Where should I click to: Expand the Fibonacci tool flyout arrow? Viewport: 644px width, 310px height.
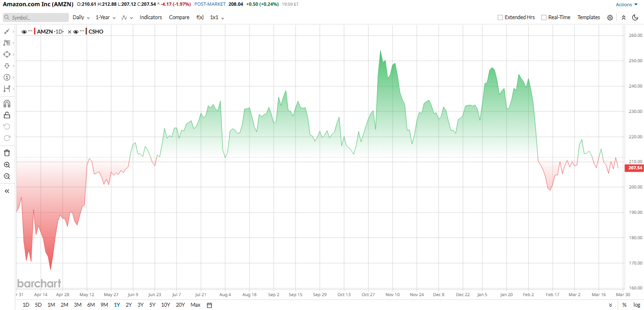13,43
